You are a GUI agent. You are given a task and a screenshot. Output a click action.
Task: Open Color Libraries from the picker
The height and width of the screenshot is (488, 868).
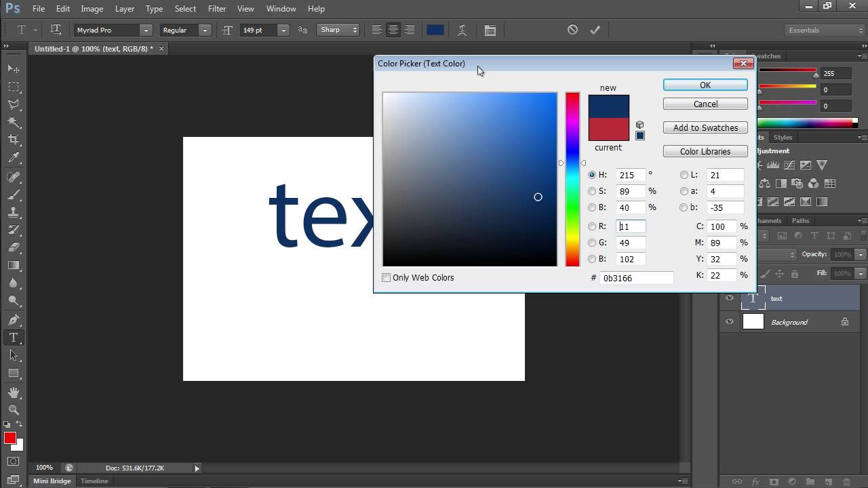point(705,152)
